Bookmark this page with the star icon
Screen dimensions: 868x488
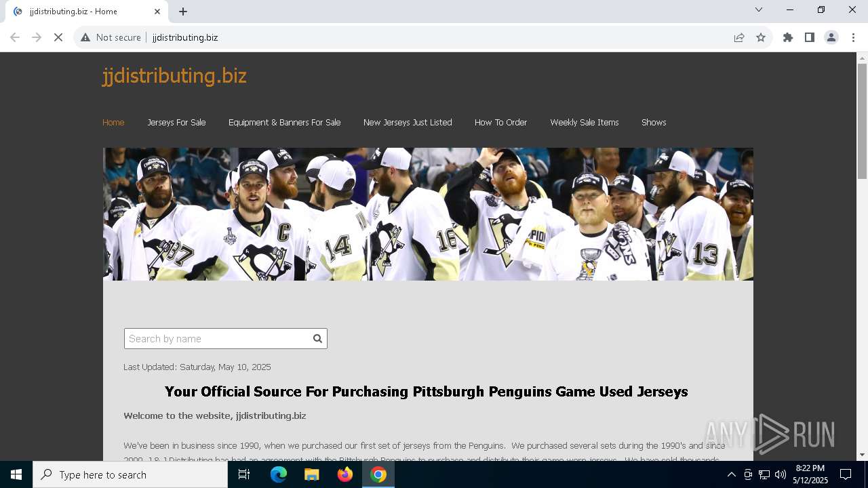coord(761,37)
